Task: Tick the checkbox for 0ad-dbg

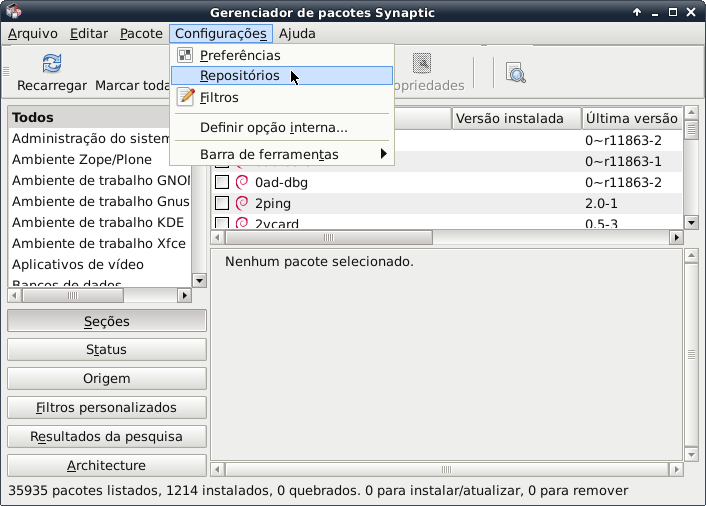Action: pyautogui.click(x=222, y=182)
